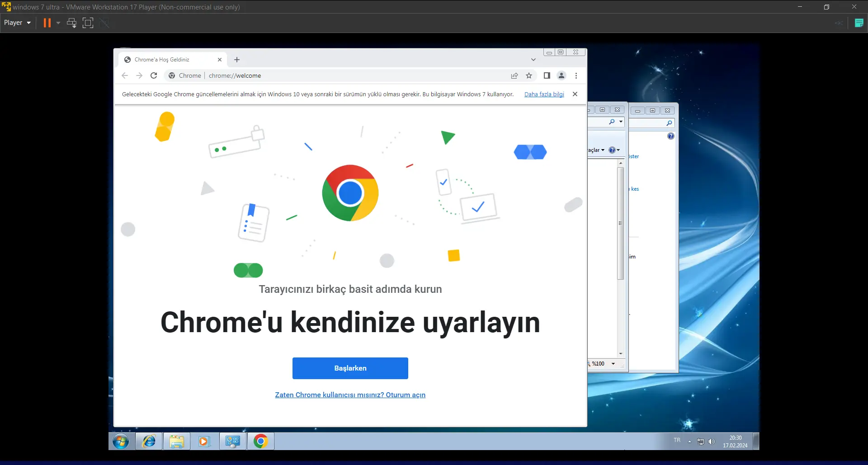Viewport: 868px width, 465px height.
Task: Enter VMware full screen mode
Action: click(x=88, y=23)
